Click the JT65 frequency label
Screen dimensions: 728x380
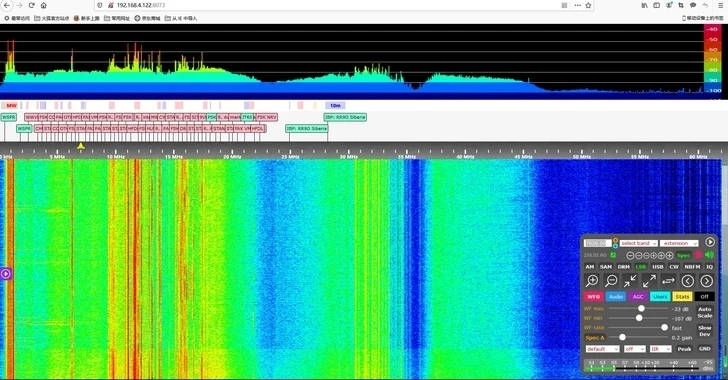tap(247, 117)
